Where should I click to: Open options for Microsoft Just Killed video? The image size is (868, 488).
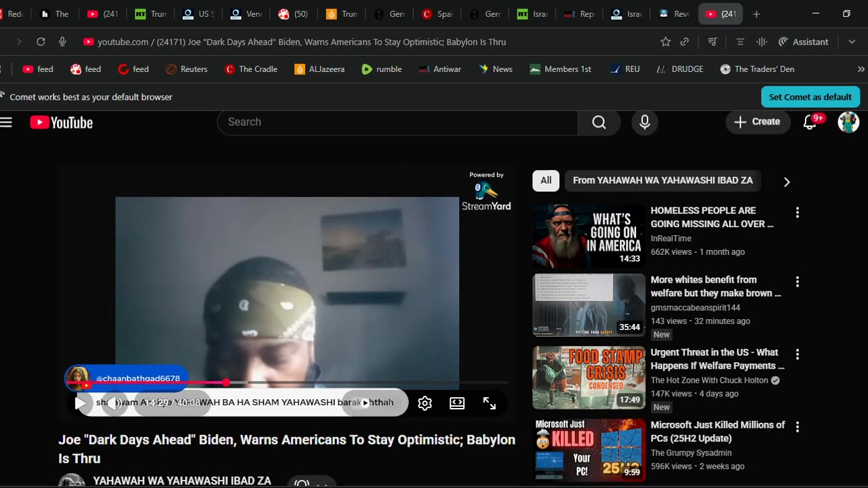pos(797,426)
